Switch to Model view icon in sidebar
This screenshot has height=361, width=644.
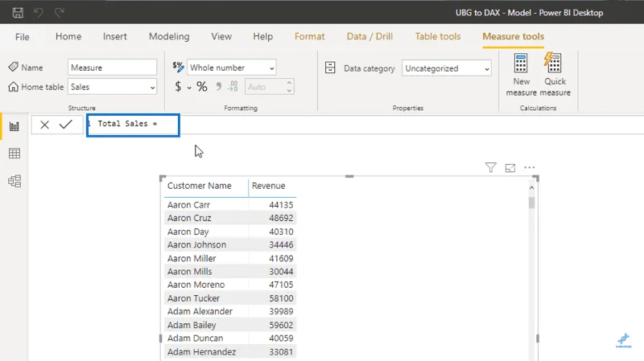pos(14,181)
